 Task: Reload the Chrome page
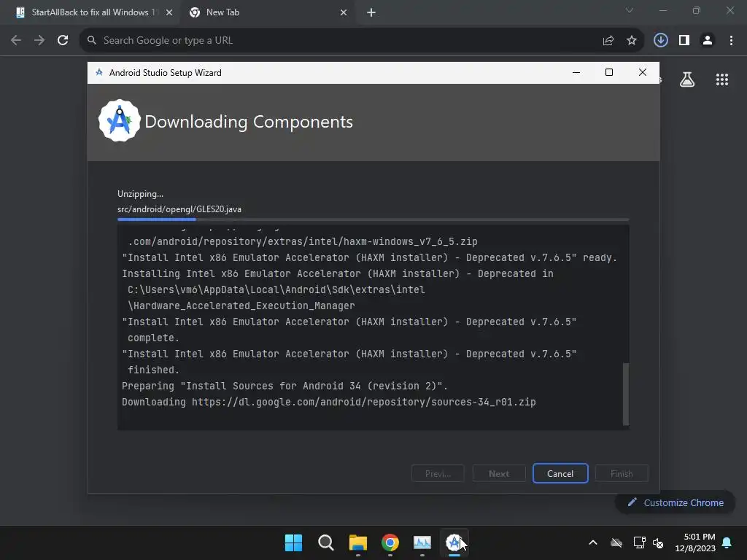tap(63, 41)
